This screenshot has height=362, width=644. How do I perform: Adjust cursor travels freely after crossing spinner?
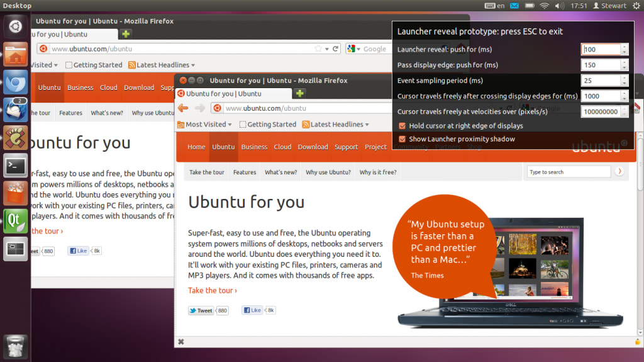point(625,96)
